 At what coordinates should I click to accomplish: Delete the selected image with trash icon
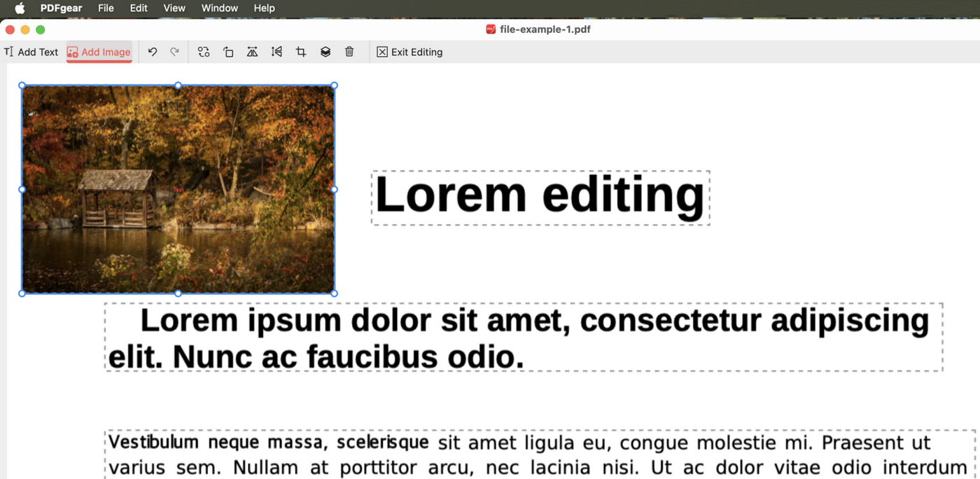point(349,52)
